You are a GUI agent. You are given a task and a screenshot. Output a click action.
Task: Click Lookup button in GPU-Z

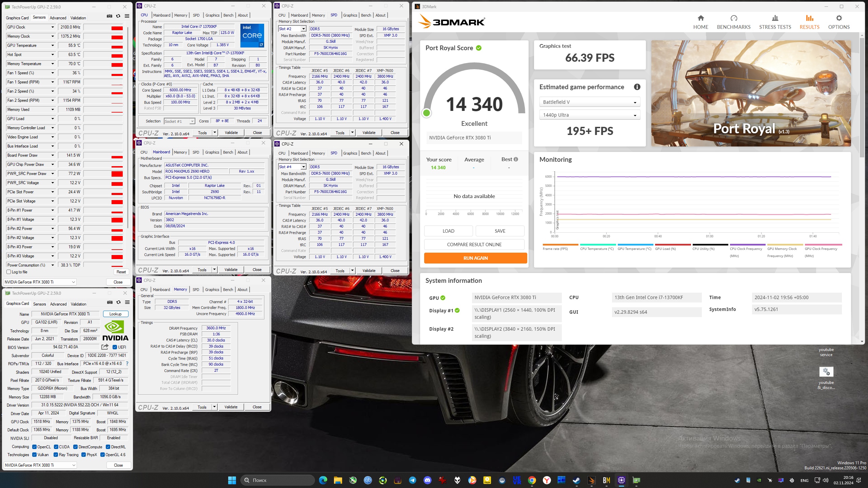115,314
